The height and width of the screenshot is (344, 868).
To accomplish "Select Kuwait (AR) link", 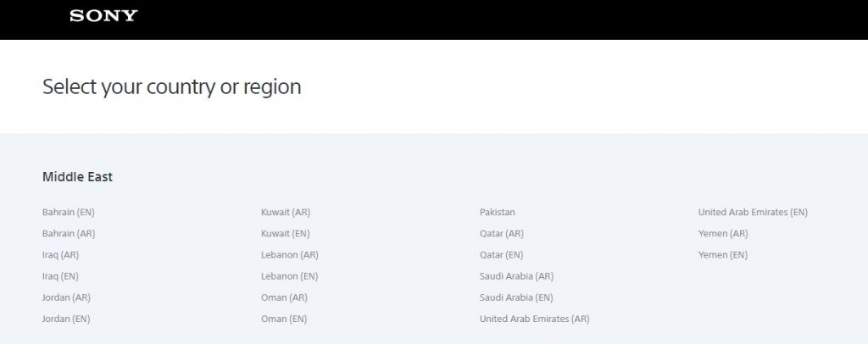I will coord(286,213).
